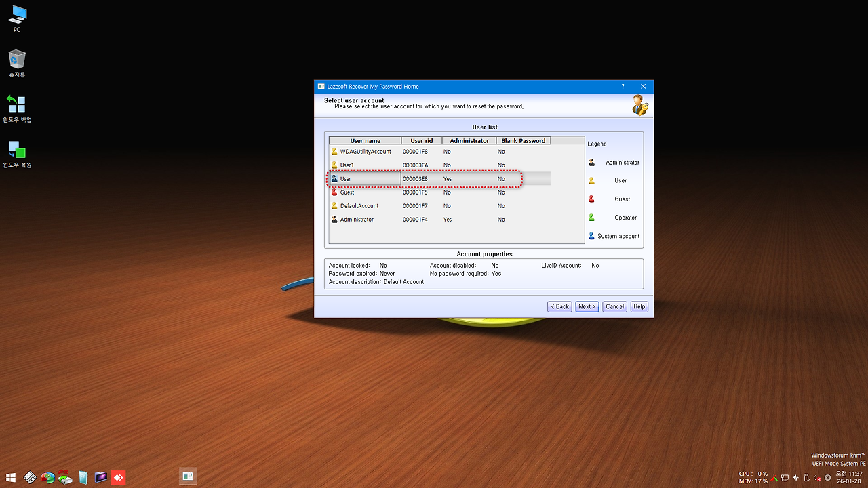
Task: Click the rid value 000003EA
Action: click(x=415, y=165)
